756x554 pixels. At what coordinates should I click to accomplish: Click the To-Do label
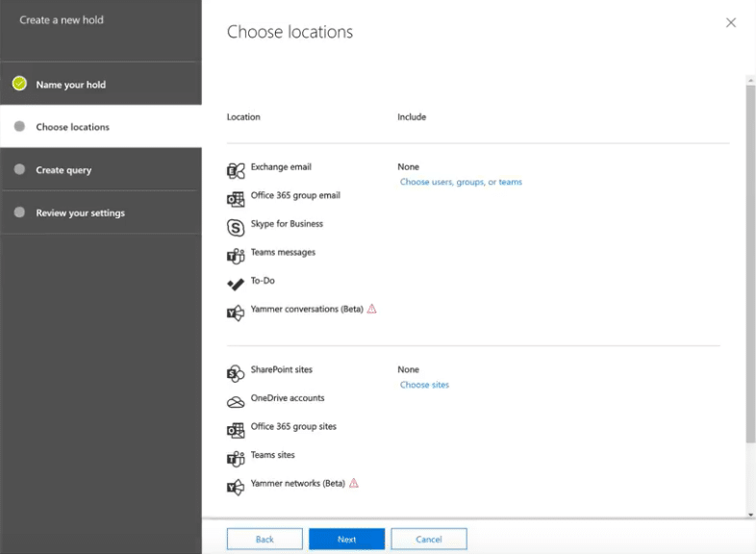[263, 281]
